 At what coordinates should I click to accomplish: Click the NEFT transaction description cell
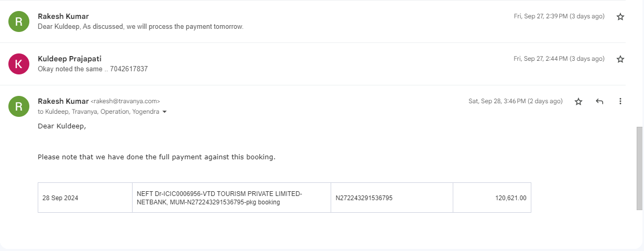(x=232, y=198)
